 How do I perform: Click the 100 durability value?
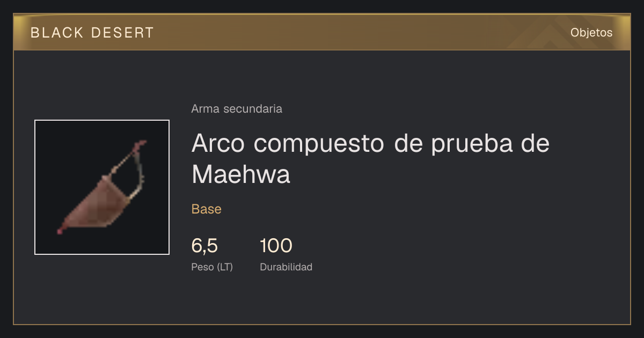click(276, 246)
